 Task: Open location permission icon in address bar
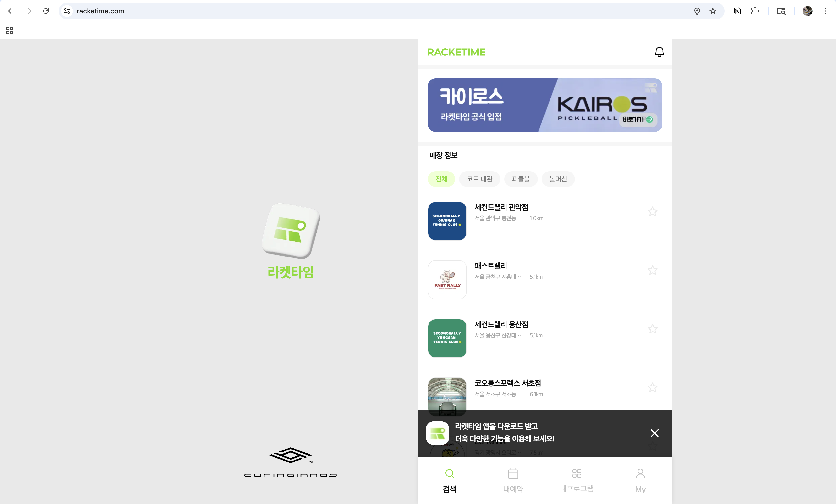coord(697,11)
